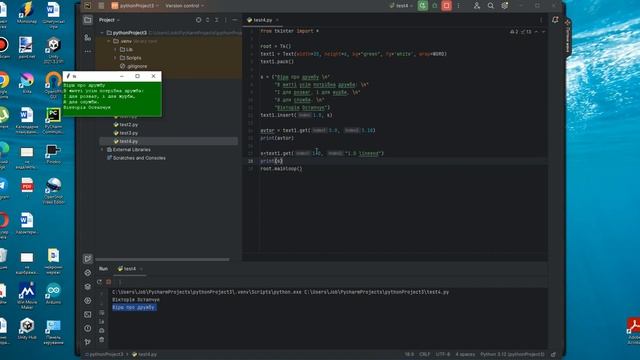Screen dimensions: 640x360
Task: Open the Services tool window icon
Action: (x=88, y=300)
